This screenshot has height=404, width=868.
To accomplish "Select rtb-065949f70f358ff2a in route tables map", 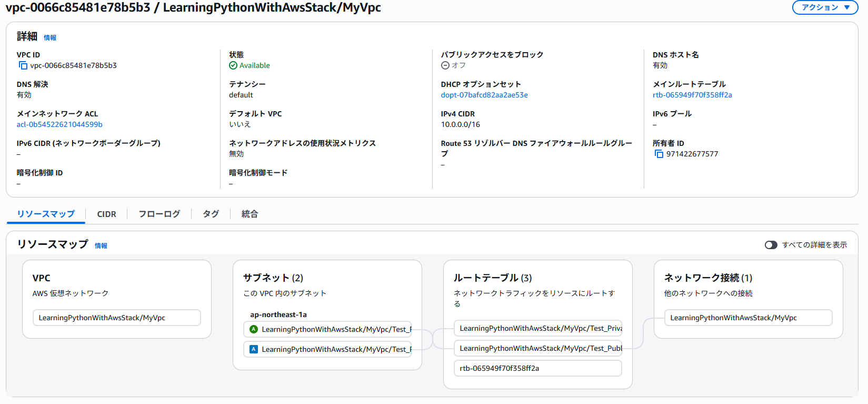I will pos(537,368).
